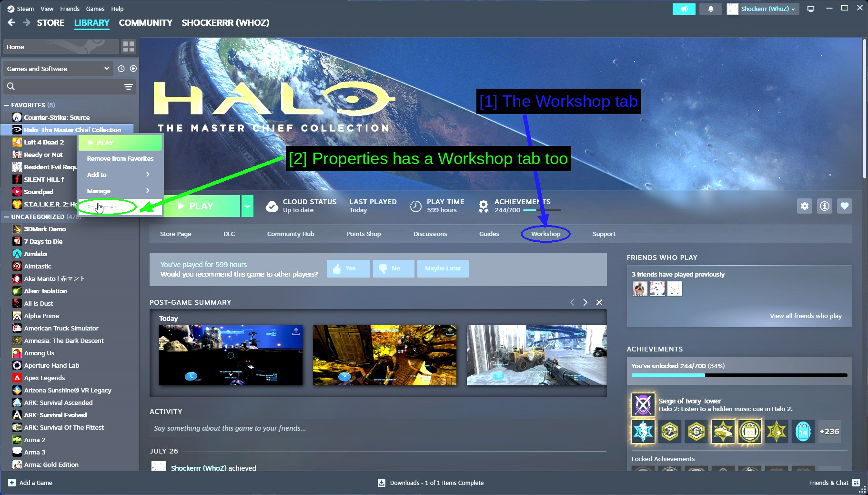Go to next post-game summary
868x495 pixels.
(x=585, y=302)
